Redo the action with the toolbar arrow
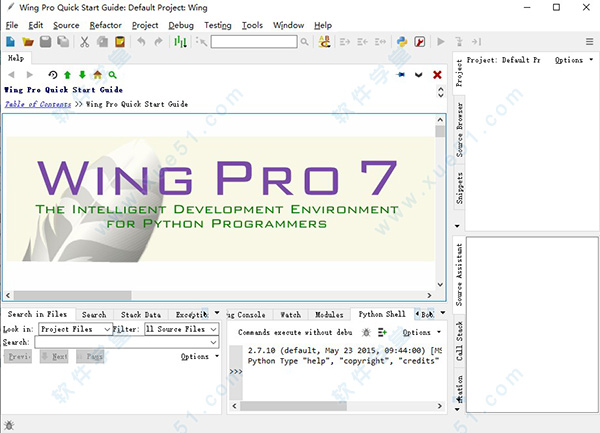Image resolution: width=600 pixels, height=433 pixels. (x=158, y=41)
